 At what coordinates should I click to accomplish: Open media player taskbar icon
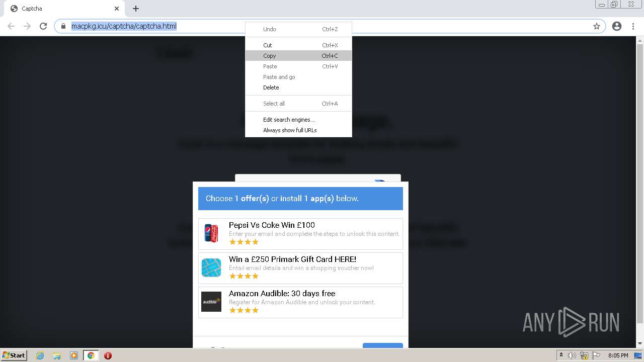(x=74, y=355)
